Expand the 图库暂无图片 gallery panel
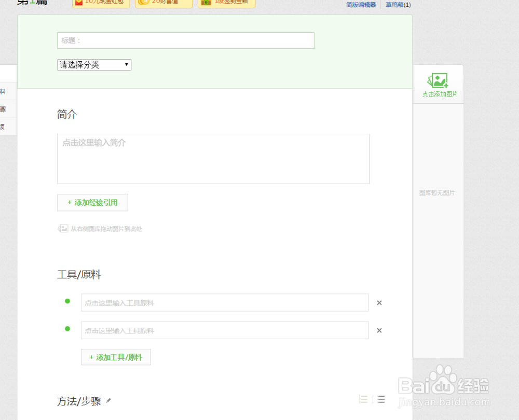Screen dimensions: 519x420 click(x=438, y=192)
